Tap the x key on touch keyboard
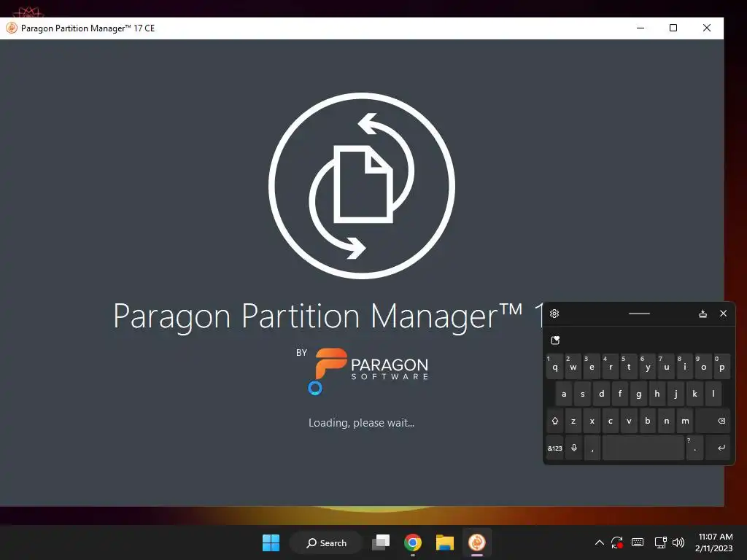This screenshot has height=560, width=747. (592, 421)
